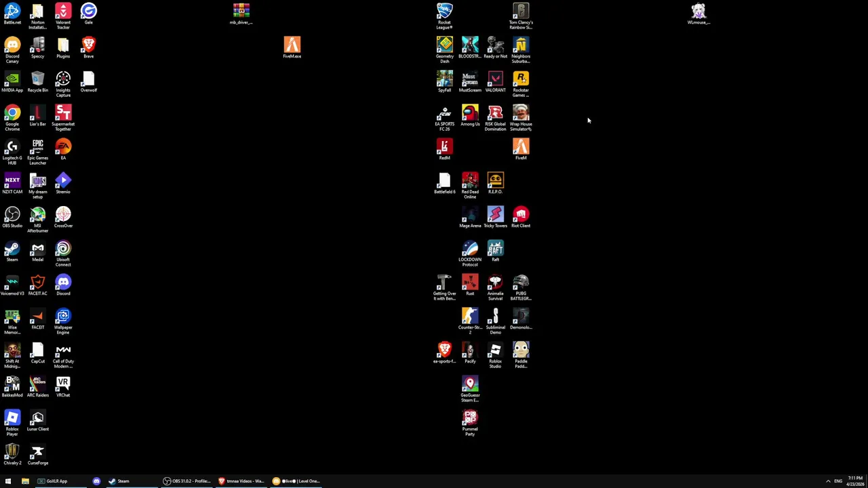This screenshot has width=868, height=488.
Task: Open the Supermarket Together shortcut
Action: [x=63, y=118]
